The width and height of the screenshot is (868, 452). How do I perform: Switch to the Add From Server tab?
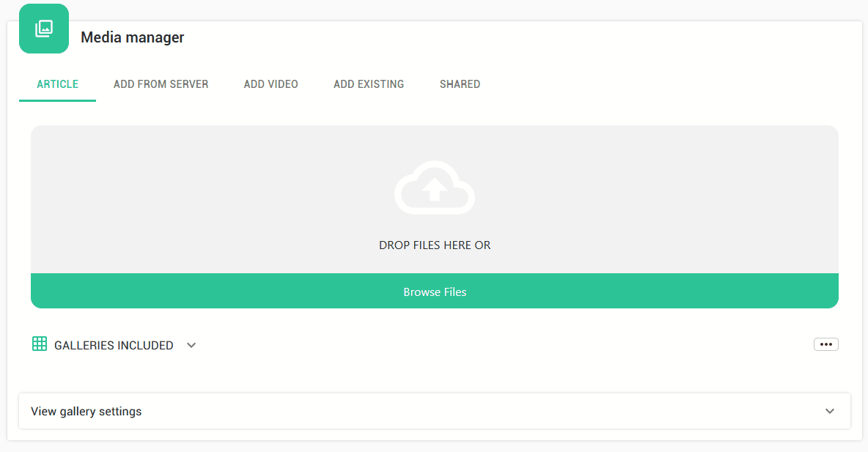pyautogui.click(x=161, y=84)
